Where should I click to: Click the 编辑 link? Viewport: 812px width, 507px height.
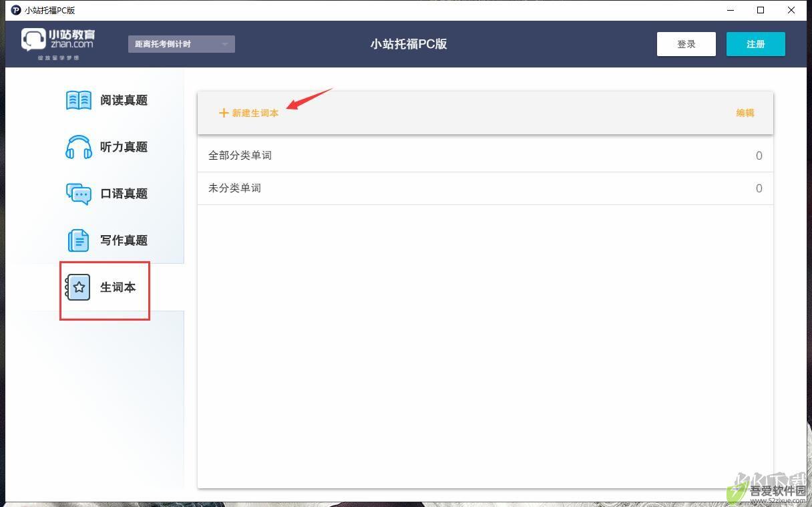click(745, 113)
